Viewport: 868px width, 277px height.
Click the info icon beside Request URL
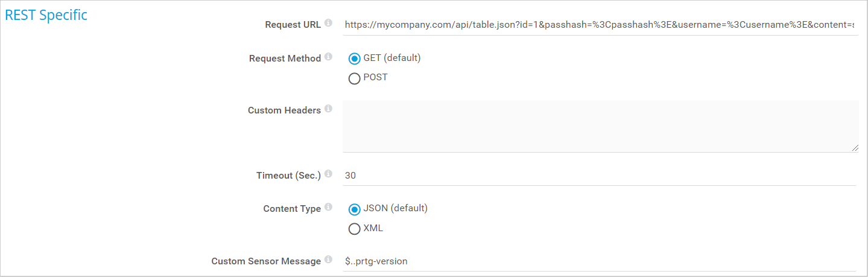pos(328,23)
